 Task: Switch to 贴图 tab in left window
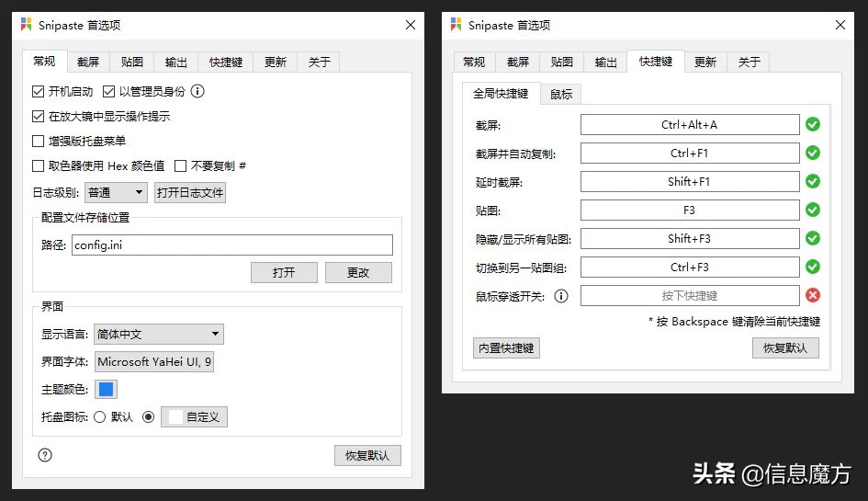[131, 63]
